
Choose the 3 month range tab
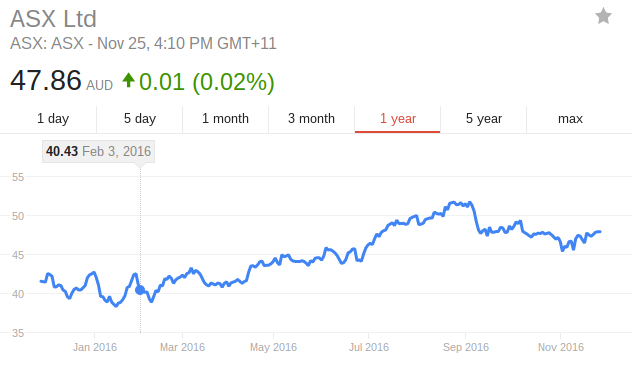[311, 119]
